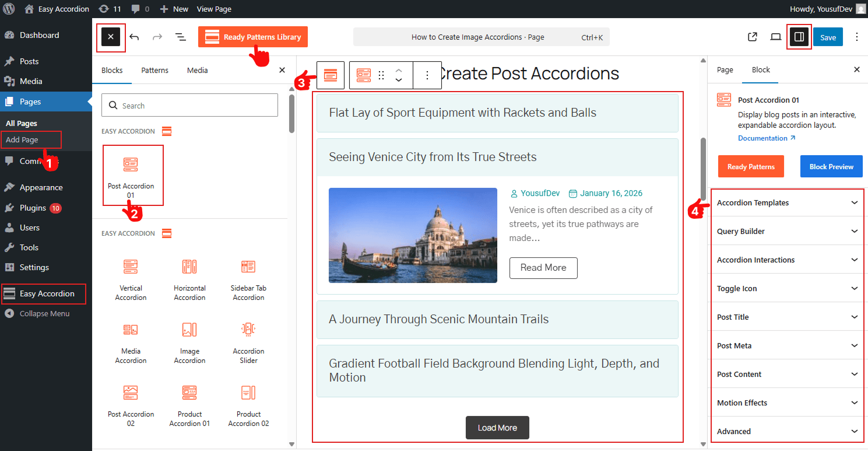This screenshot has width=868, height=451.
Task: Open Settings in the admin menu
Action: pos(46,267)
